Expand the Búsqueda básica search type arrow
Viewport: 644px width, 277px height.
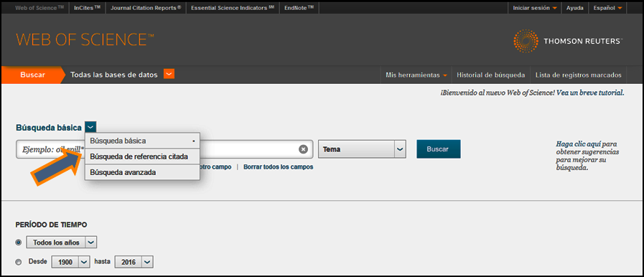tap(90, 127)
